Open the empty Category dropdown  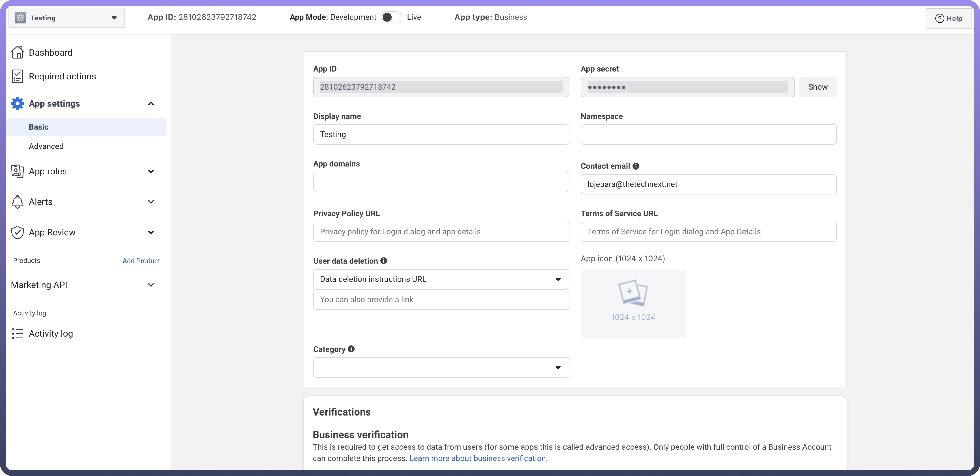(x=441, y=367)
